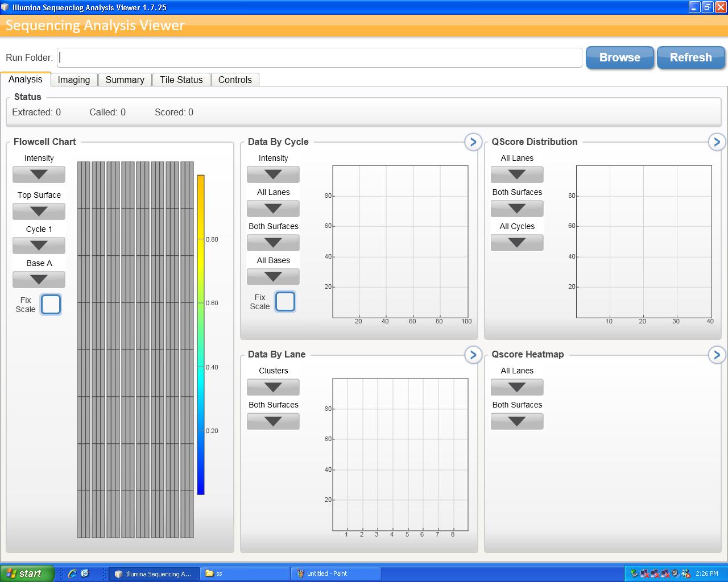Click the "Scored: 0" status text
Viewport: 728px width, 582px height.
174,112
